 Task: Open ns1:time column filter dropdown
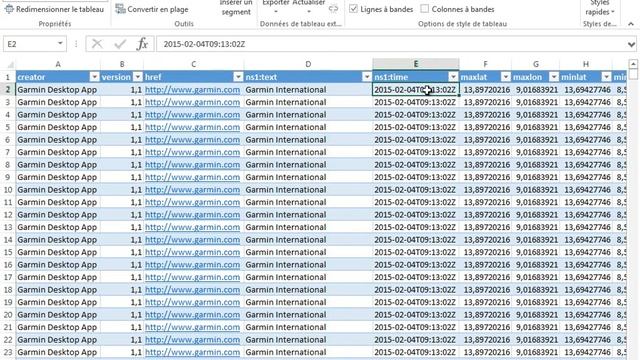(453, 77)
